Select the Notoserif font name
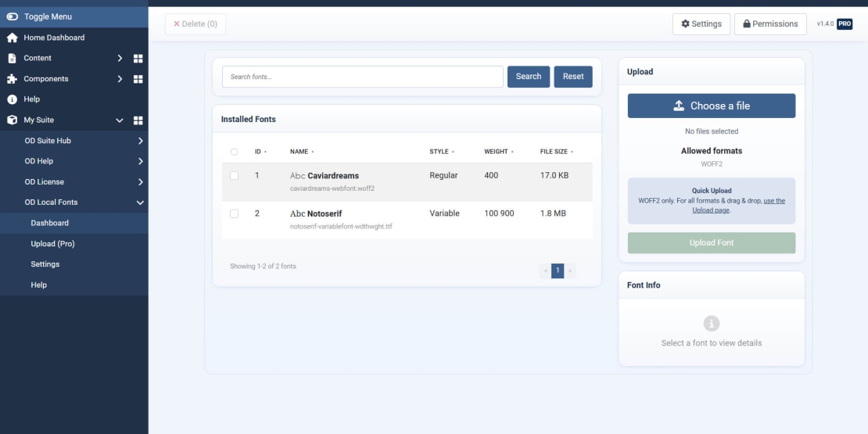The height and width of the screenshot is (434, 868). tap(325, 213)
